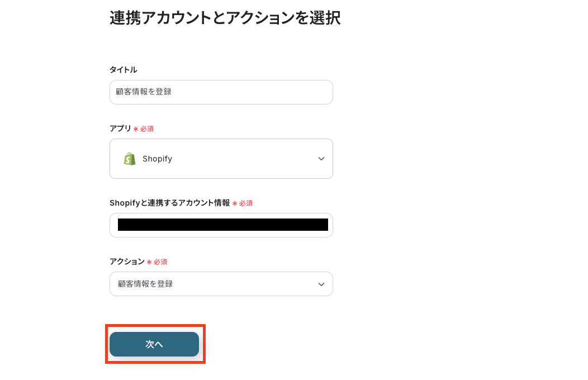Click the タイトル field label
588x380 pixels.
123,70
